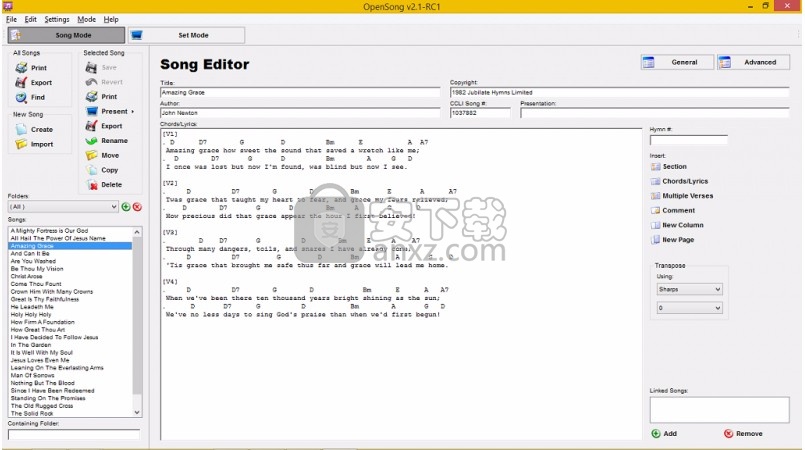Revert changes to the selected song
Viewport: 805px width, 450px height.
coord(104,82)
